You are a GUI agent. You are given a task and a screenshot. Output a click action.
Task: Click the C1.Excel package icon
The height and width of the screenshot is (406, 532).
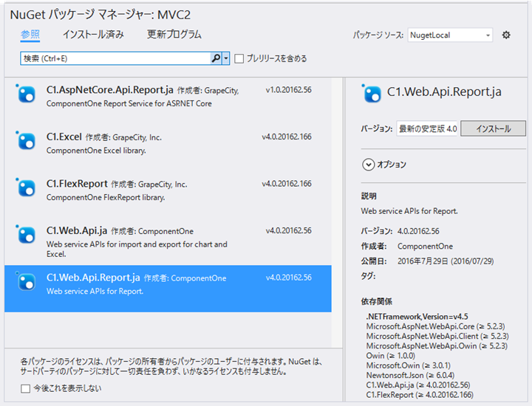click(27, 141)
